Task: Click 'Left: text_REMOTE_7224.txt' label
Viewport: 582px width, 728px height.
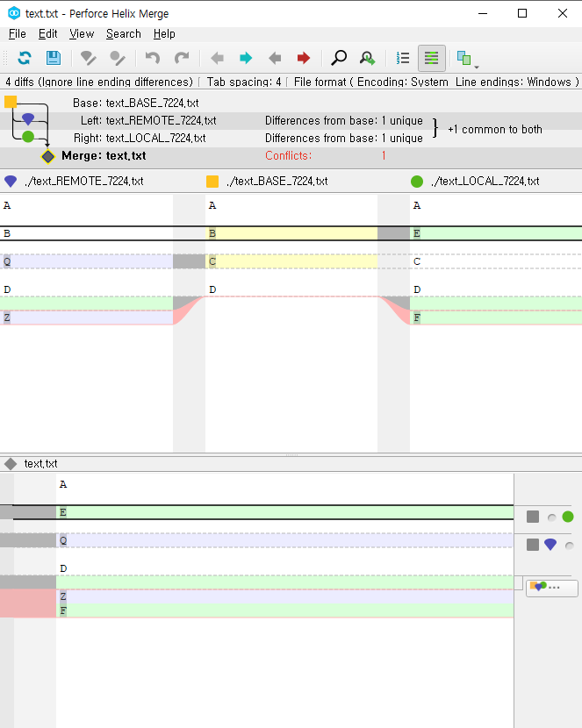Action: 148,120
